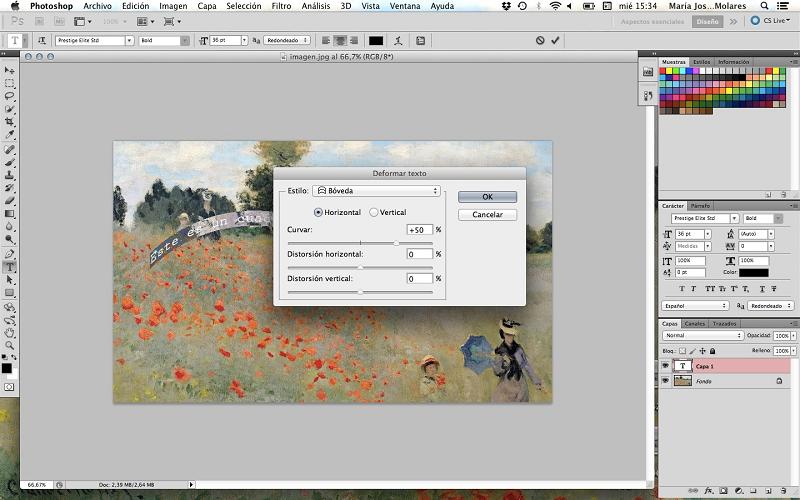
Task: Open the Estilo Bóveda dropdown
Action: pyautogui.click(x=377, y=190)
